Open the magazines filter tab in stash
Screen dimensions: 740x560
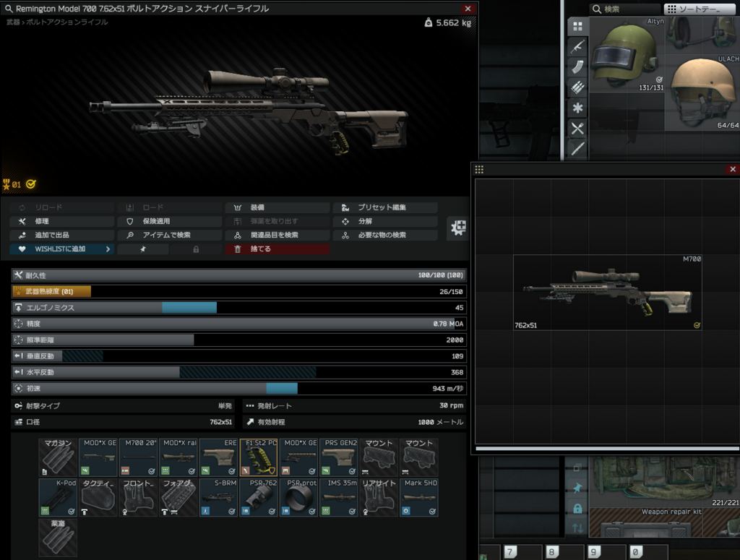click(577, 67)
